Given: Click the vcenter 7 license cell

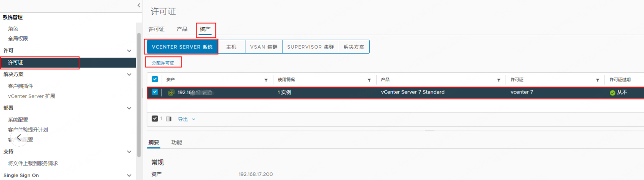Looking at the screenshot, I should pyautogui.click(x=522, y=92).
